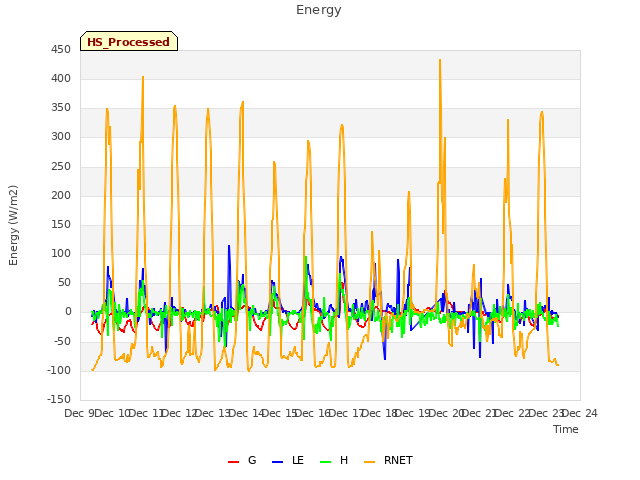Image resolution: width=640 pixels, height=480 pixels.
Task: Click the -150 y-axis tick label
Action: pos(59,399)
